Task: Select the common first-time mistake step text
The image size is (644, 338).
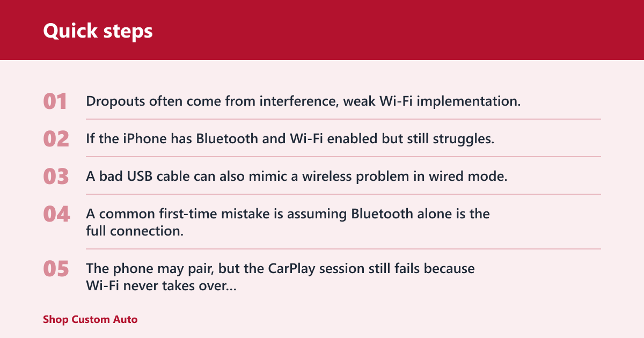Action: (288, 222)
